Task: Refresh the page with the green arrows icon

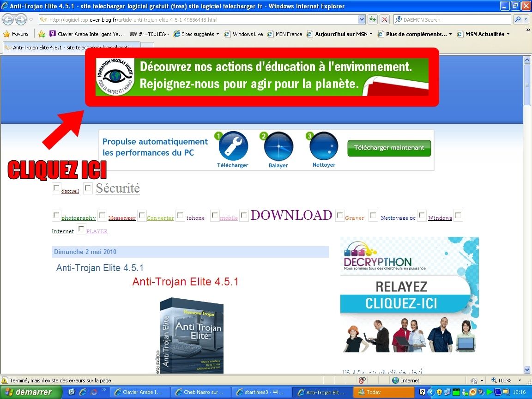Action: pyautogui.click(x=373, y=20)
